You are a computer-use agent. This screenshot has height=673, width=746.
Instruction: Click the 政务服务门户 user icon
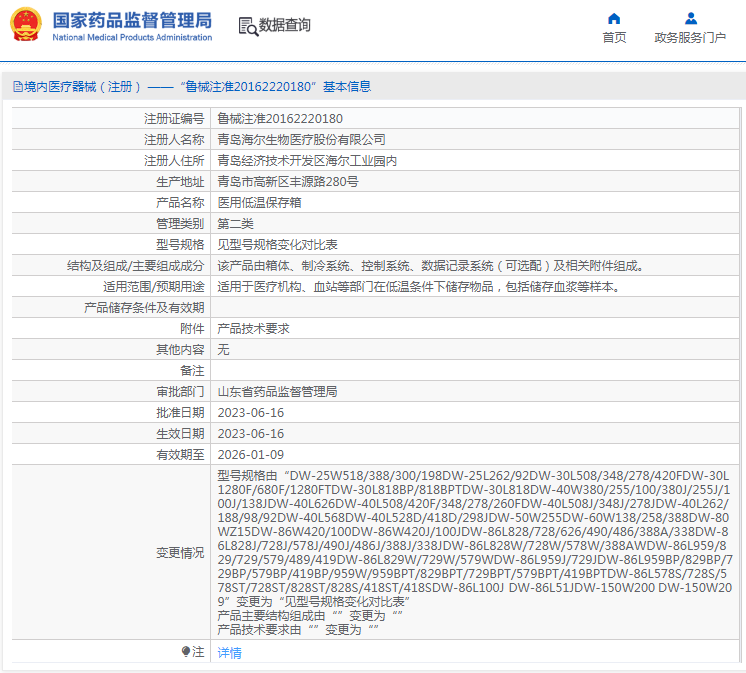pos(690,19)
